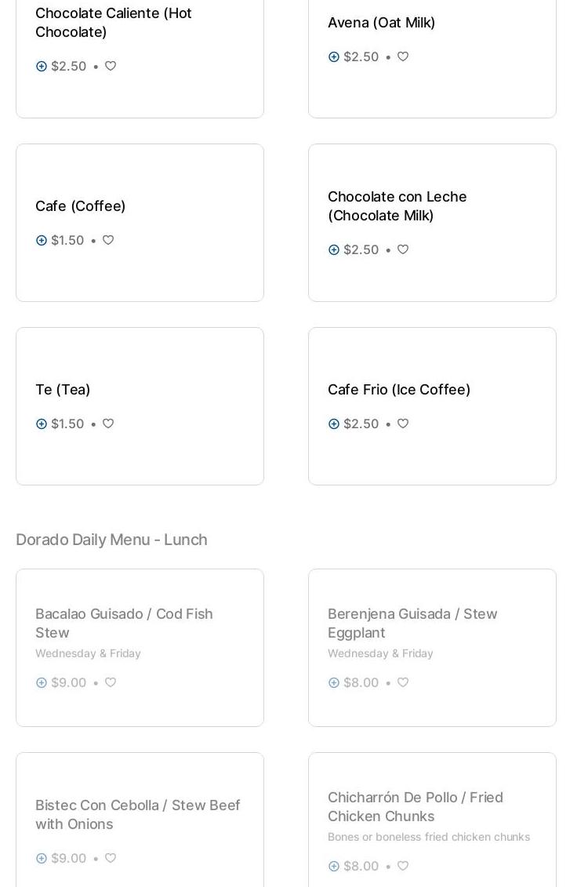Favorite the Chocolate Caliente heart icon
The image size is (588, 887).
click(111, 67)
